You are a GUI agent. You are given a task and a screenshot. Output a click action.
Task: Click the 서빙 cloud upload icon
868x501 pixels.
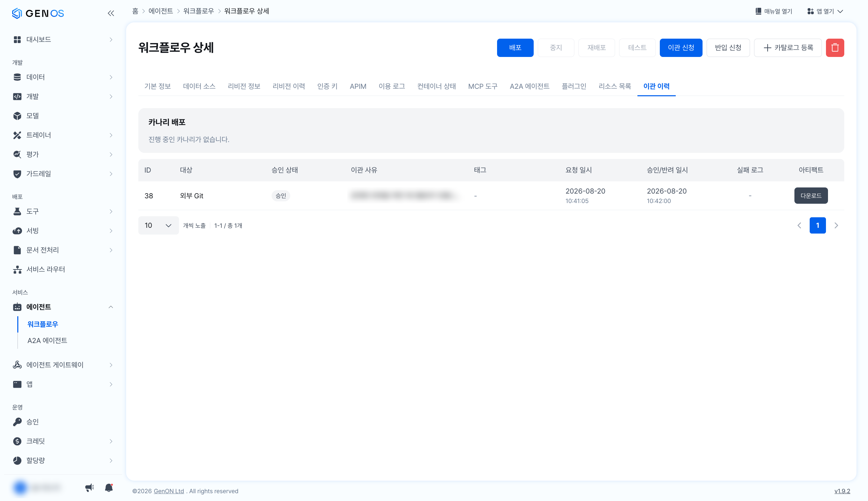coord(17,231)
